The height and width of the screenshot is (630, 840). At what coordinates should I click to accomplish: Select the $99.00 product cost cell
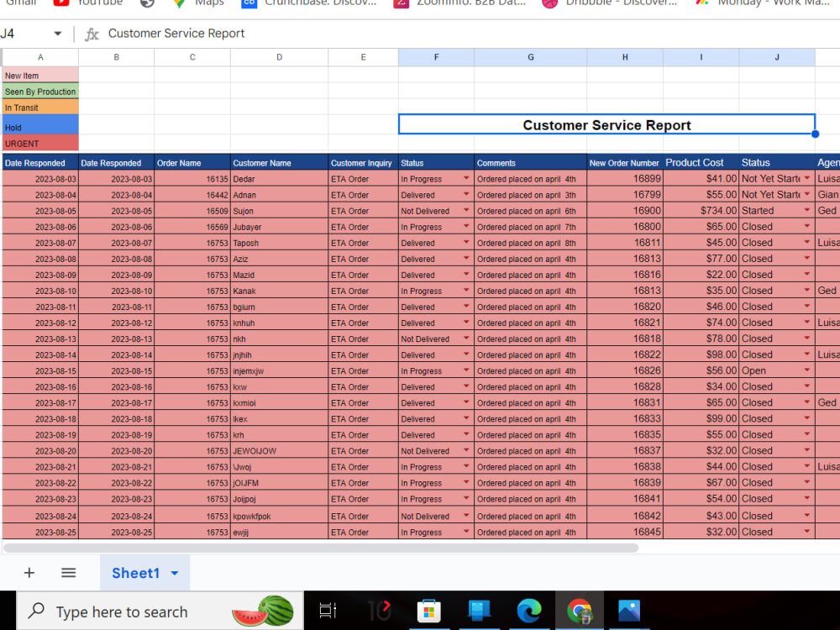[x=701, y=418]
